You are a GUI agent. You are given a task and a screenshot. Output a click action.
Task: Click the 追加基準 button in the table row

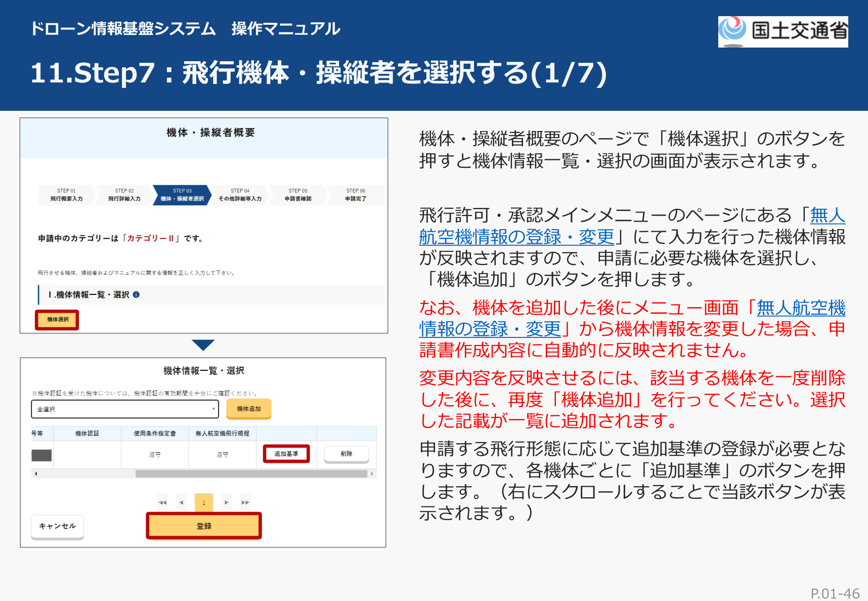(286, 454)
